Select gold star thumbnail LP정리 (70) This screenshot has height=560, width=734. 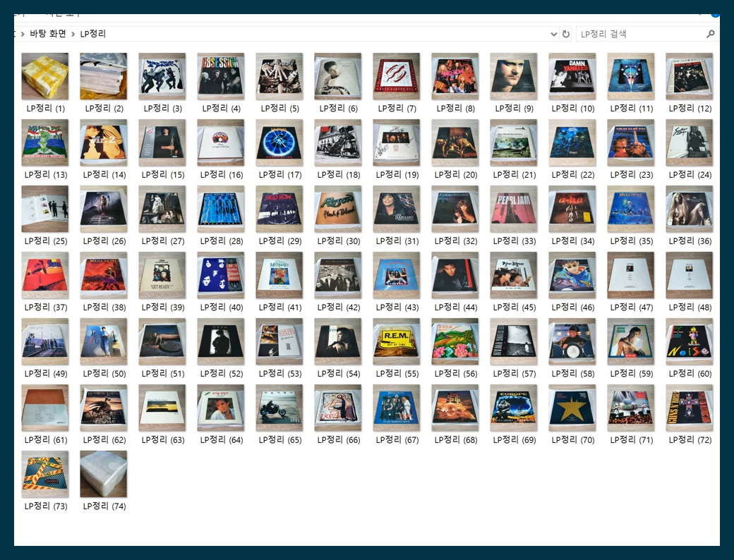[x=572, y=408]
